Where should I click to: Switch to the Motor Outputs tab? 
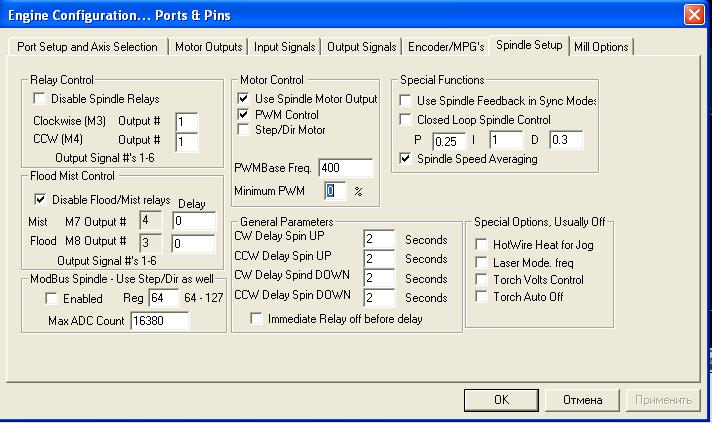point(208,47)
